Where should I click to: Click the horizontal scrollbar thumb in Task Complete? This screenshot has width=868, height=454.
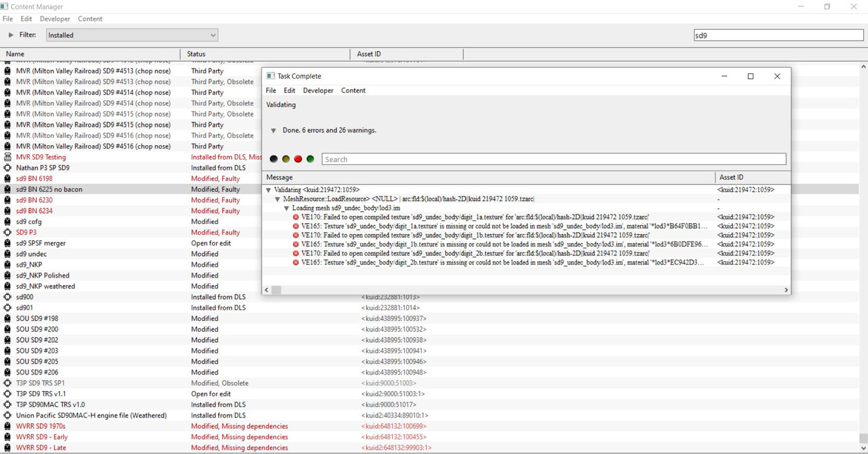pos(277,290)
